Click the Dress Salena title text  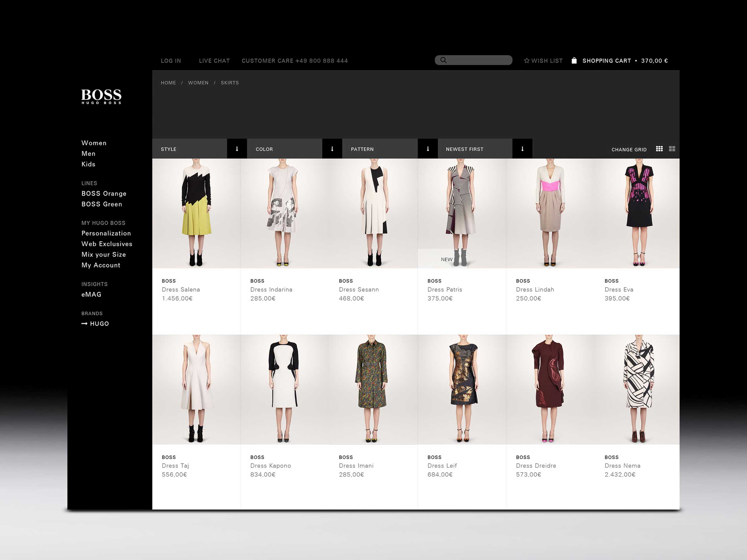(x=181, y=290)
